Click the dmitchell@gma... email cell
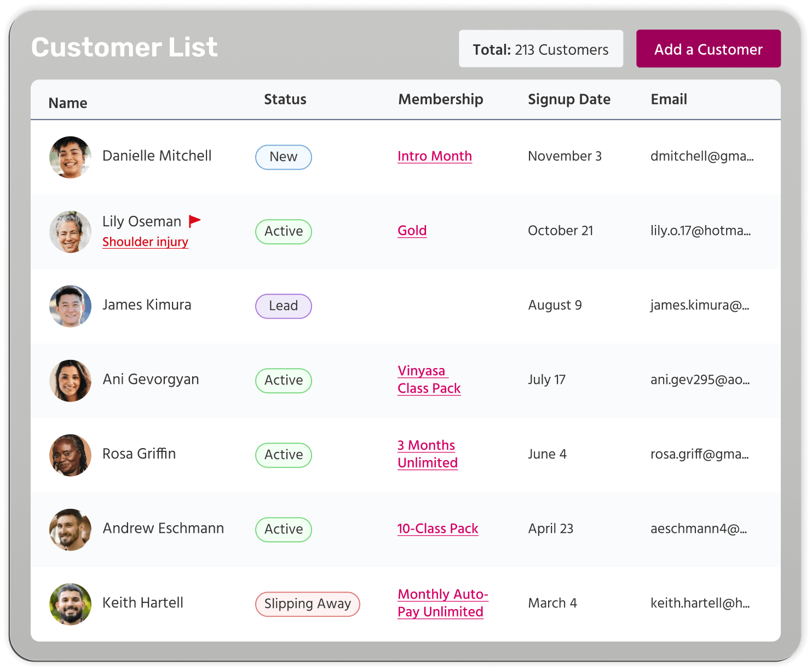Screen dimensions: 812x671 tap(702, 156)
